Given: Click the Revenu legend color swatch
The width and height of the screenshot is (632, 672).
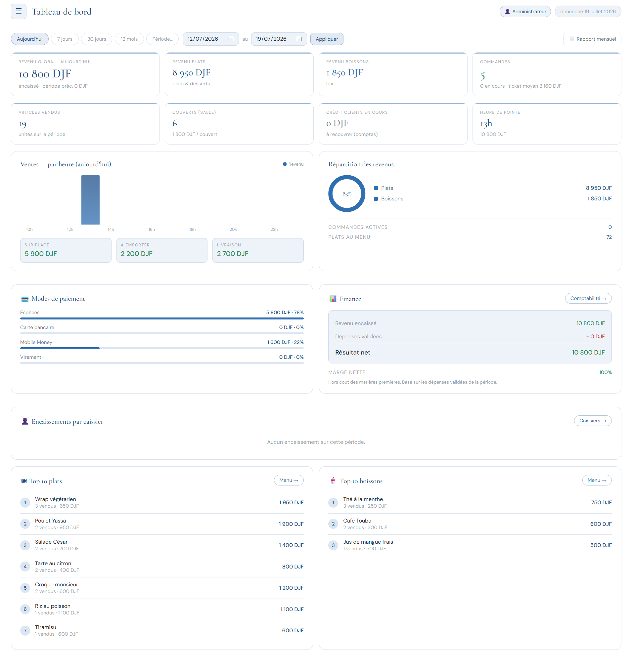Looking at the screenshot, I should (x=285, y=164).
